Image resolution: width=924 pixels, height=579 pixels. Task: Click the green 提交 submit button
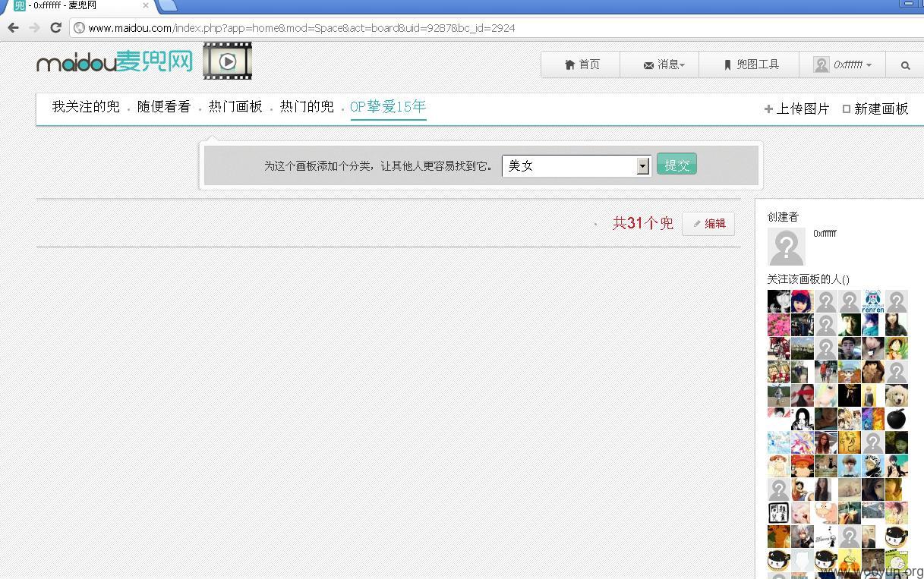point(676,165)
